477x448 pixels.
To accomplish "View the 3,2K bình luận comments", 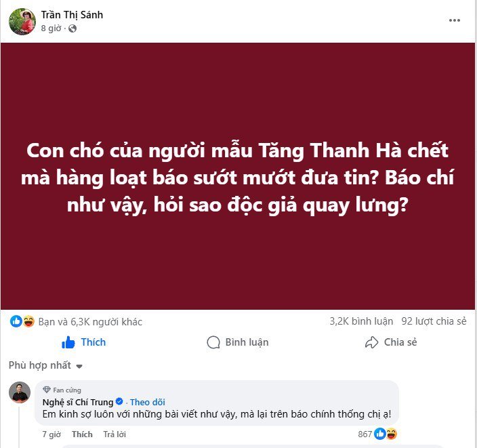I will 361,321.
